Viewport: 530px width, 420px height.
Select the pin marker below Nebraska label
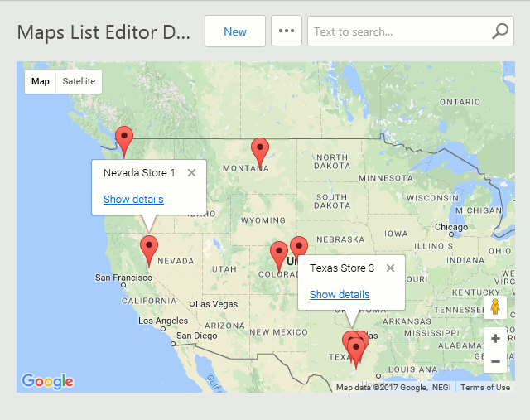click(299, 246)
